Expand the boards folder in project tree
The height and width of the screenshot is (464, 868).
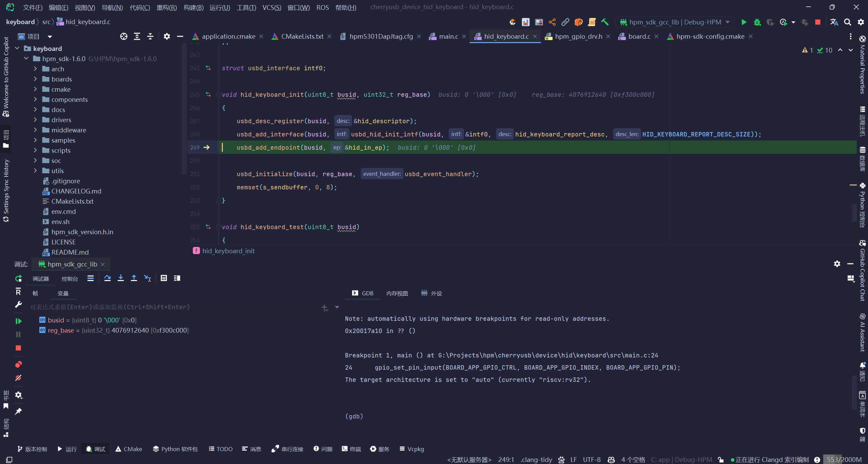[x=35, y=79]
